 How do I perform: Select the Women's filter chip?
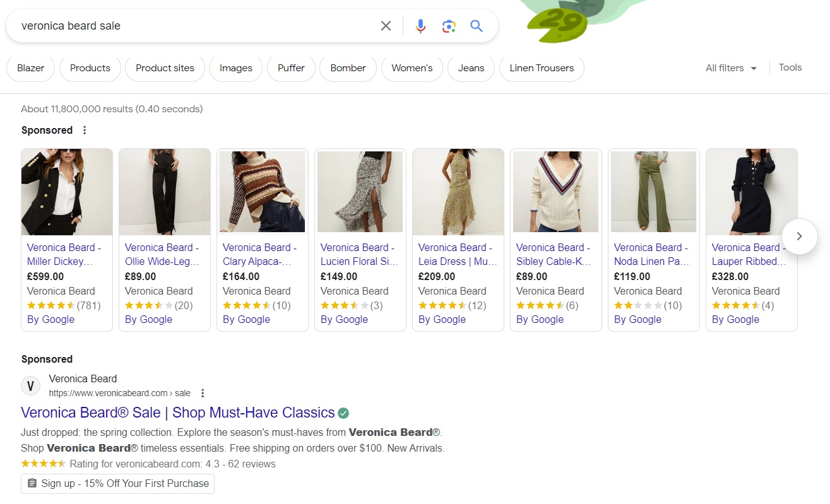pyautogui.click(x=412, y=68)
